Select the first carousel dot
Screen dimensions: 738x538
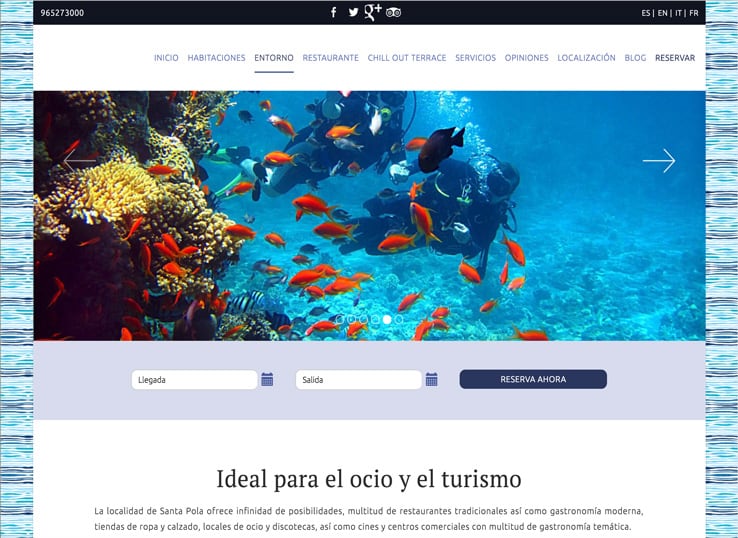340,319
